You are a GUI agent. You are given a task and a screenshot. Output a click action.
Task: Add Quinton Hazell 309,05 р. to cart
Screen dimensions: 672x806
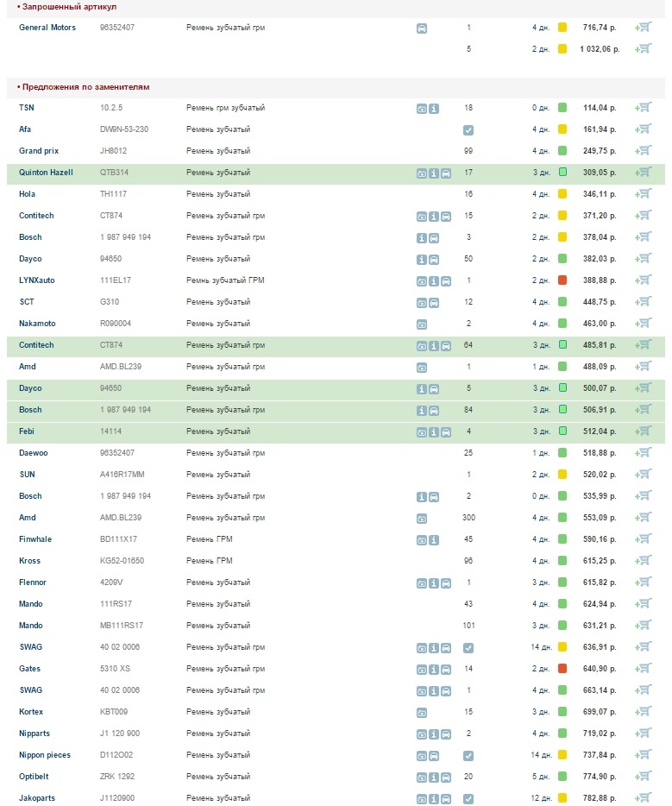point(644,173)
